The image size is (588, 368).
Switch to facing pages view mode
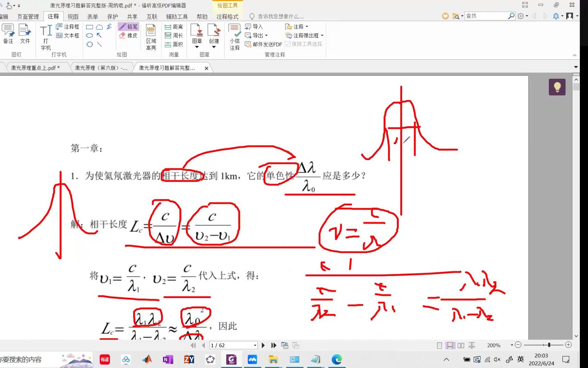(x=461, y=345)
